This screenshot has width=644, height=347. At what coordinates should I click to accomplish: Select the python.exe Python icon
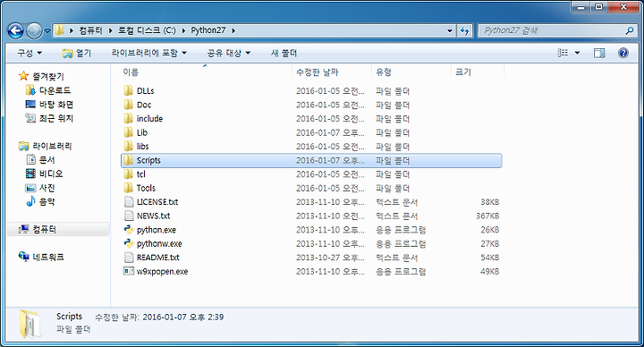[x=129, y=230]
